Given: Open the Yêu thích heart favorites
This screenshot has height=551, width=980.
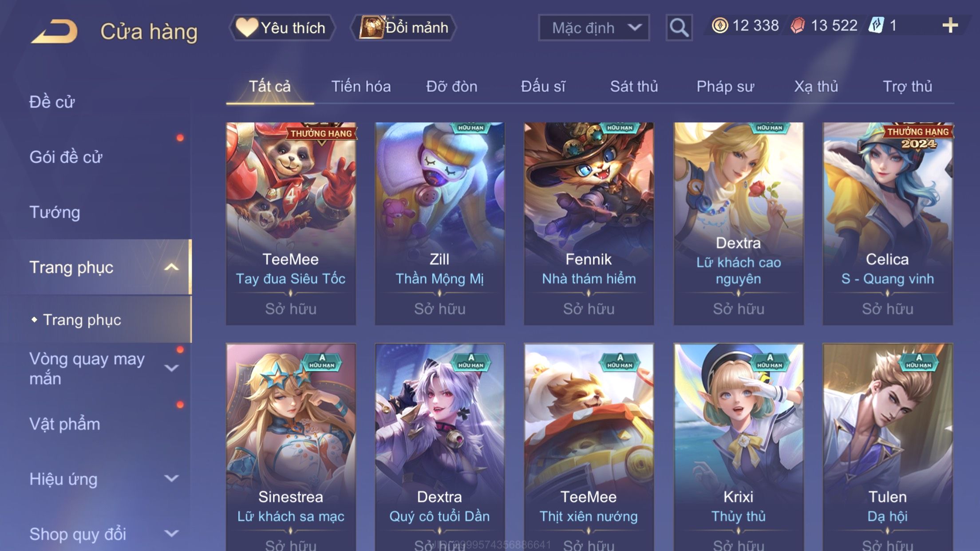Looking at the screenshot, I should (282, 28).
